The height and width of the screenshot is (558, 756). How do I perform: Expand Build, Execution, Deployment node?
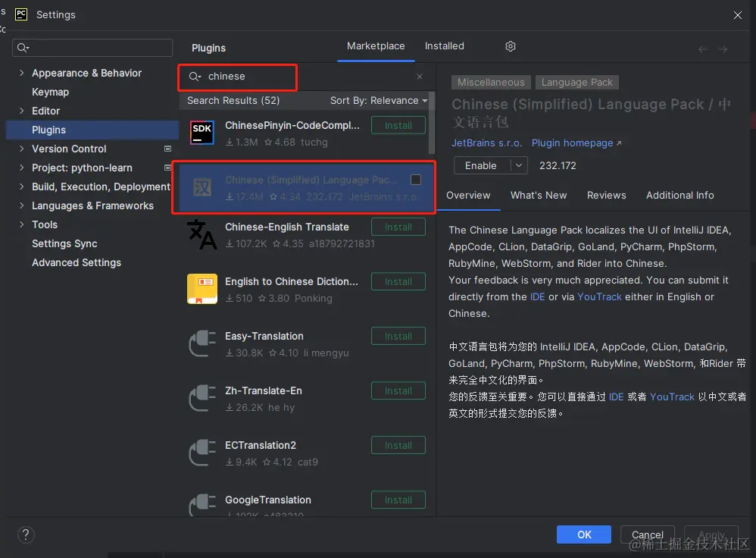(x=21, y=187)
